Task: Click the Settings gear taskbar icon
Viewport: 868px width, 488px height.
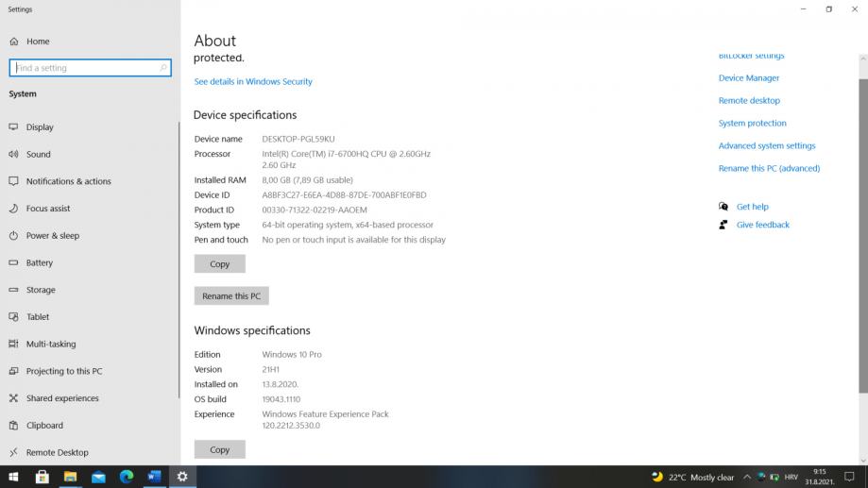Action: tap(182, 477)
